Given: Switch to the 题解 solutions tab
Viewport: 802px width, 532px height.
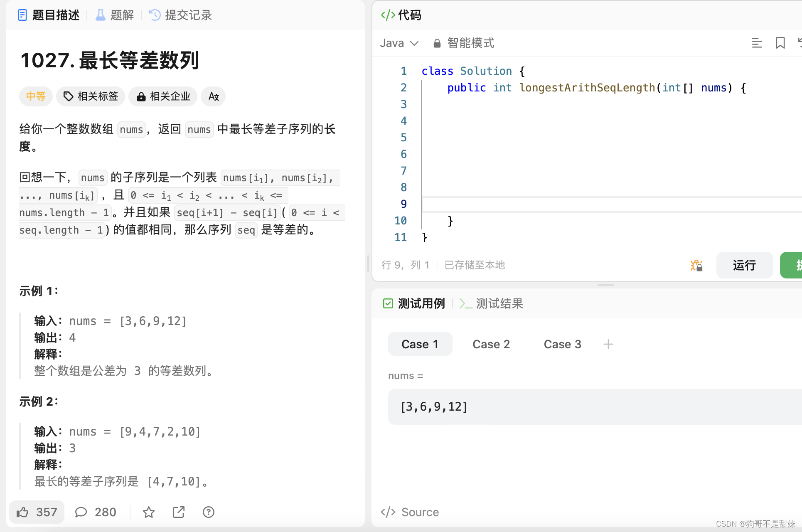Looking at the screenshot, I should 115,15.
